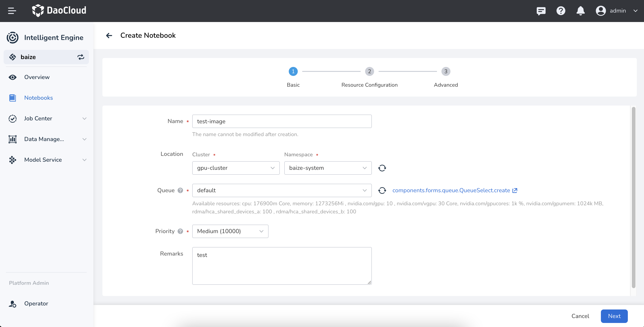Go to the Advanced step

pos(446,71)
